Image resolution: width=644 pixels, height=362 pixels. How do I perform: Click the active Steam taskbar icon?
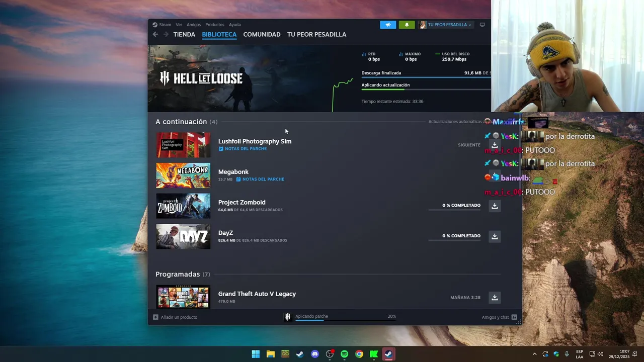(388, 354)
